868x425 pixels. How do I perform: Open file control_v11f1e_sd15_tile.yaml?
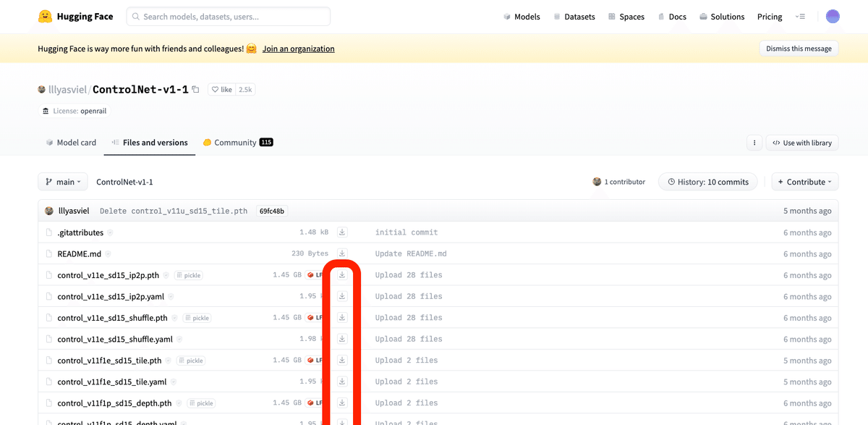(x=112, y=382)
